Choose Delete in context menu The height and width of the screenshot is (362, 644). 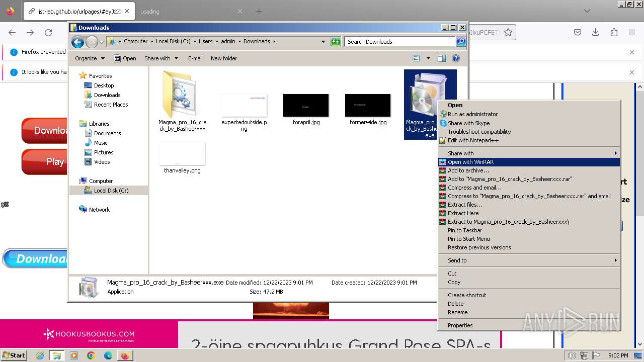[529, 304]
